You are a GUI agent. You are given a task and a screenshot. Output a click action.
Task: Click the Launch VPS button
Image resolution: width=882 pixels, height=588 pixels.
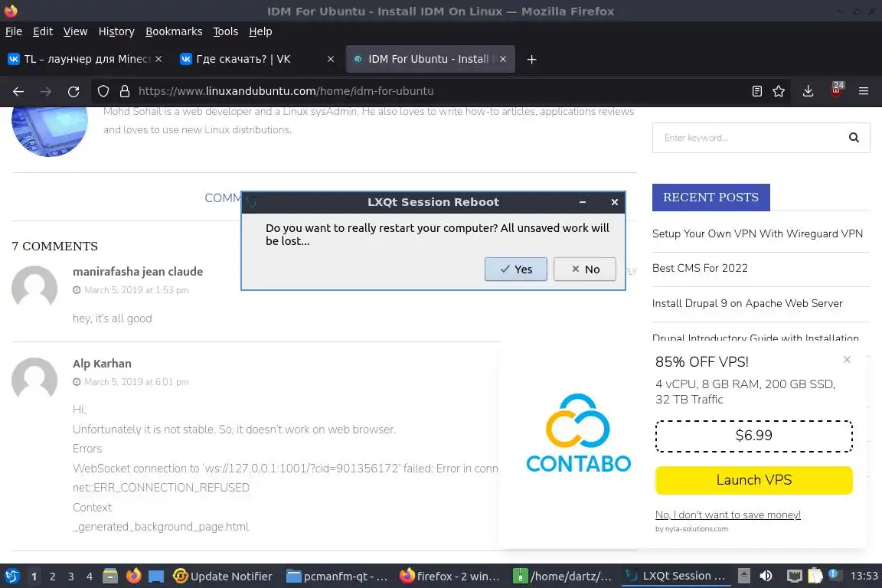(753, 480)
